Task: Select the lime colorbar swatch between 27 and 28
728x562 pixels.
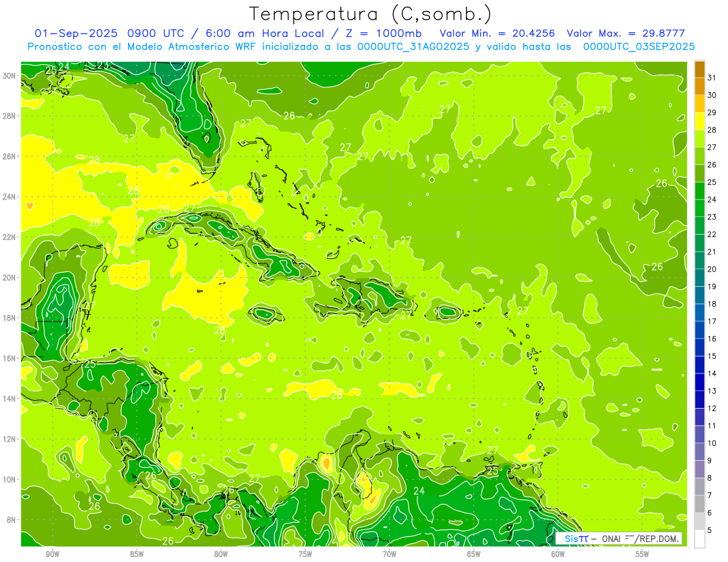Action: tap(699, 138)
